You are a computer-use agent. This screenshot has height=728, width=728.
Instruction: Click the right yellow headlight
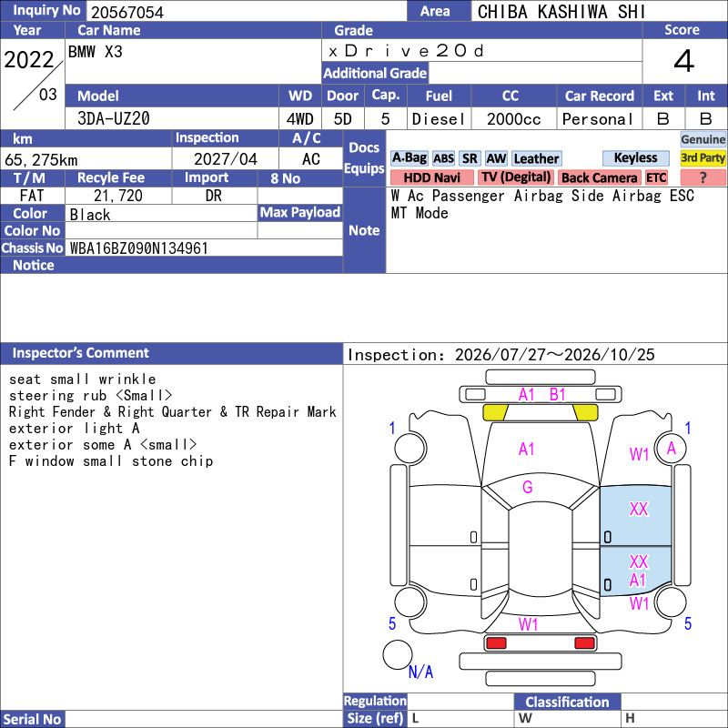(585, 412)
